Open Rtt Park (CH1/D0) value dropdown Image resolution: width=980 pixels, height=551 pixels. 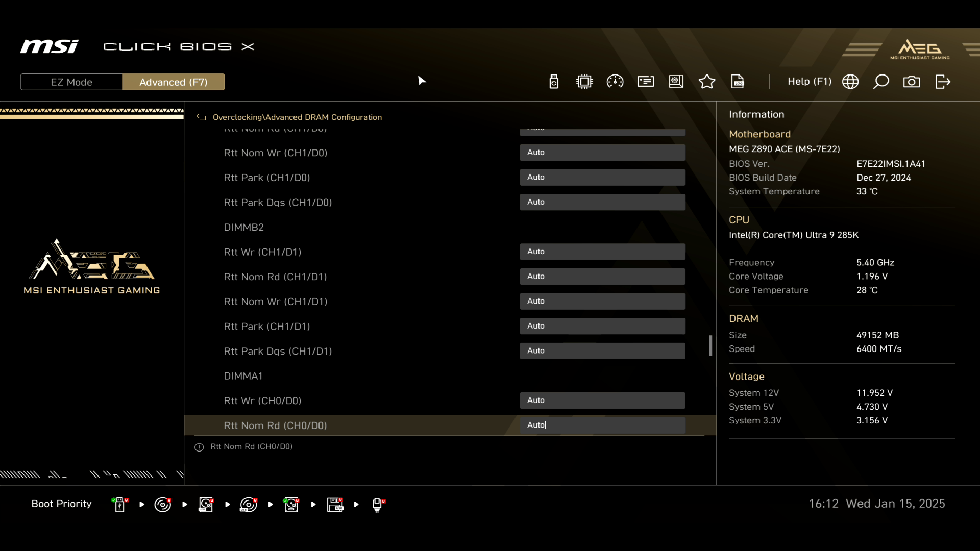pos(602,177)
